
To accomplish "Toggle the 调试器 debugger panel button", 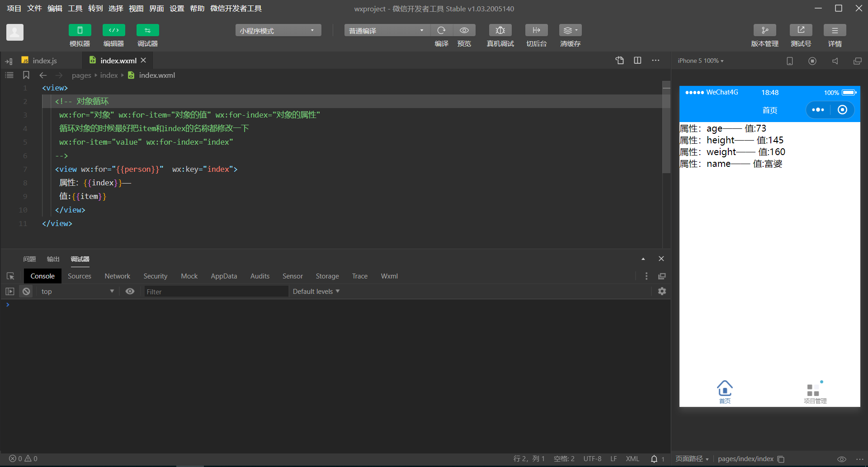I will tap(147, 30).
